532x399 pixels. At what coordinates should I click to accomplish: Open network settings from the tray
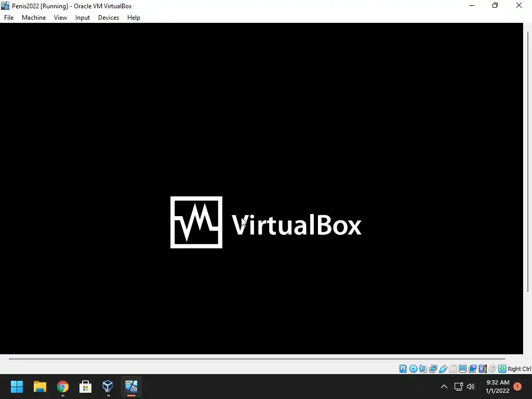[x=459, y=387]
